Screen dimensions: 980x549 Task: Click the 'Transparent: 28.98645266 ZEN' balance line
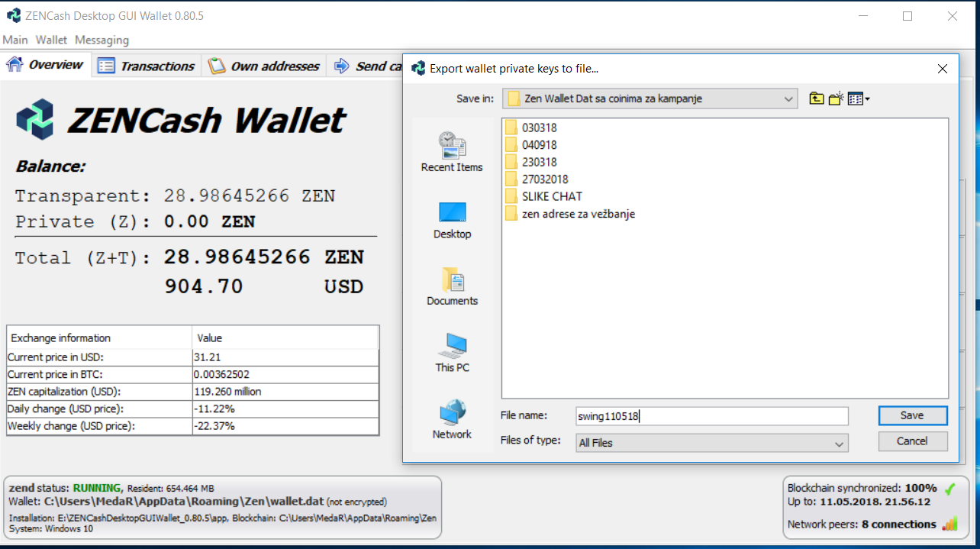pyautogui.click(x=175, y=196)
